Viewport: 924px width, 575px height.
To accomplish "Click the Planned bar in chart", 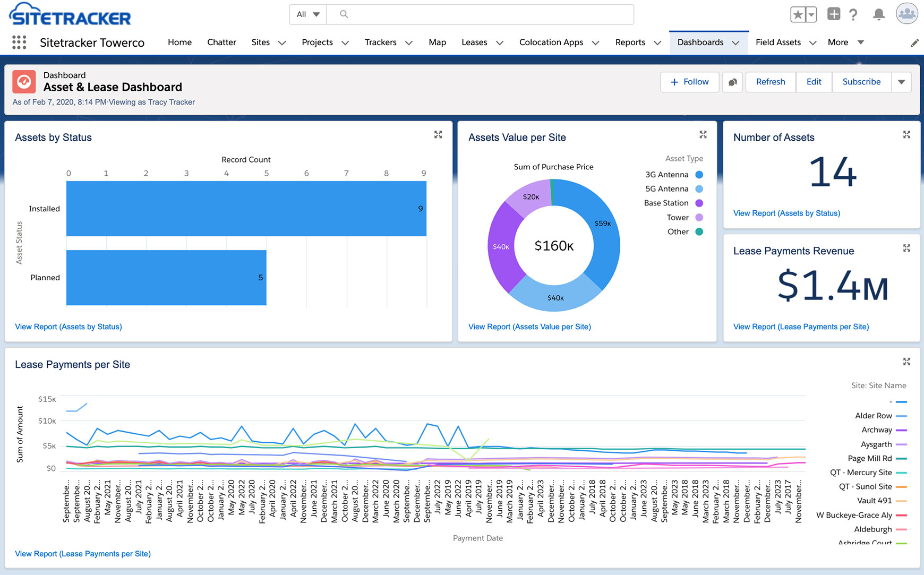I will (166, 278).
